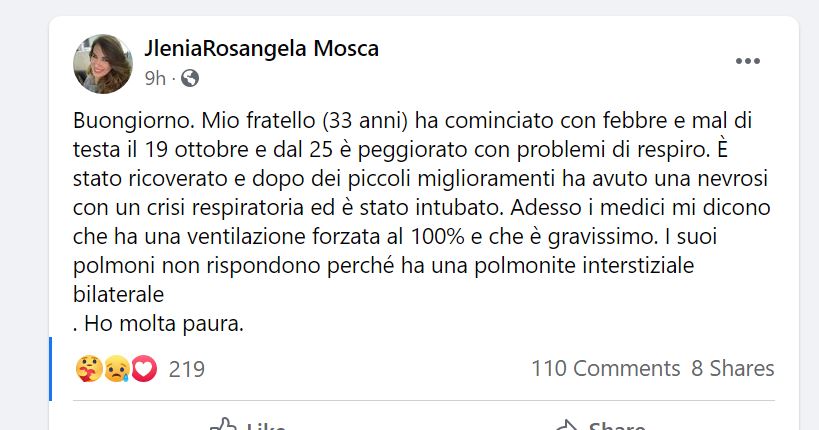Screen dimensions: 819x430
Task: Click the care hug reaction emoji
Action: (x=89, y=369)
